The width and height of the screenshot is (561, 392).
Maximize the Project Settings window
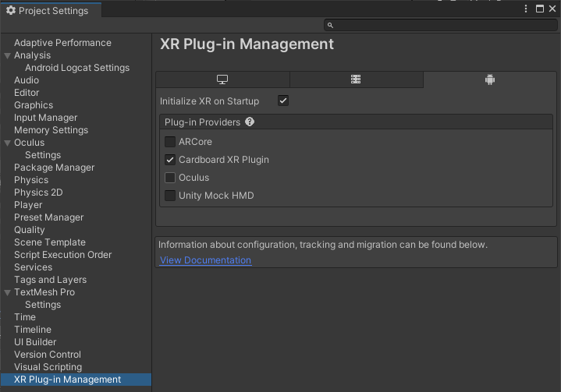539,9
